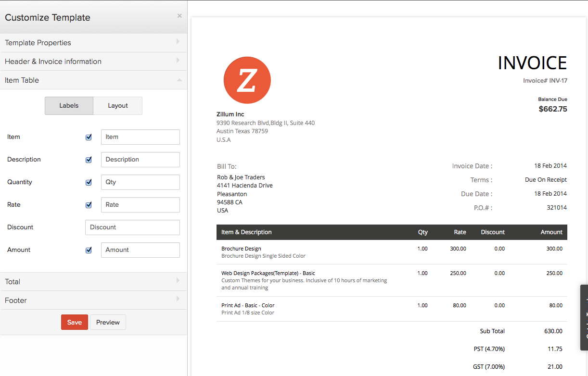Toggle the Description checkbox
The width and height of the screenshot is (588, 376).
point(89,160)
